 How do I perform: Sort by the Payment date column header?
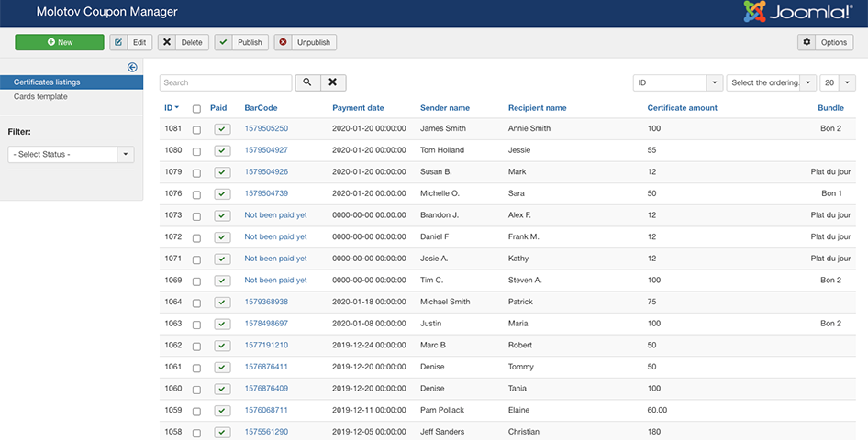point(358,108)
